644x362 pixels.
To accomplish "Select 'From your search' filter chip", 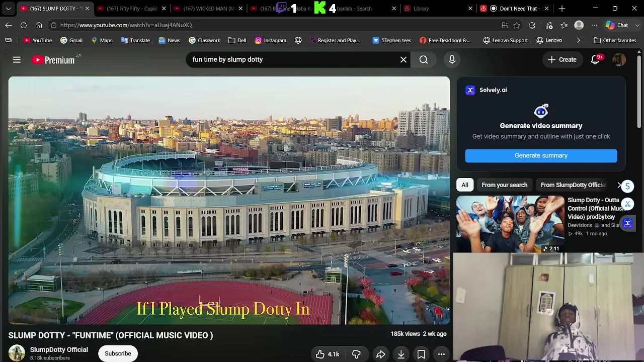I will pyautogui.click(x=505, y=185).
